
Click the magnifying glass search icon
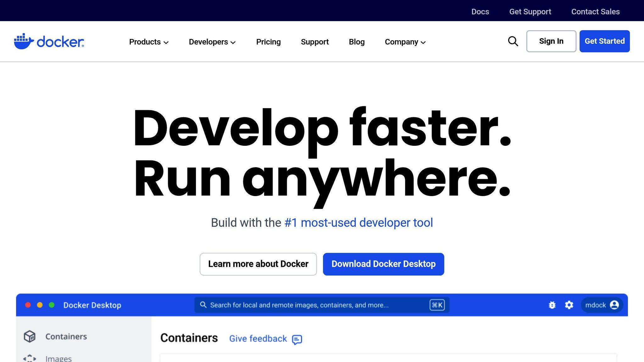point(513,41)
